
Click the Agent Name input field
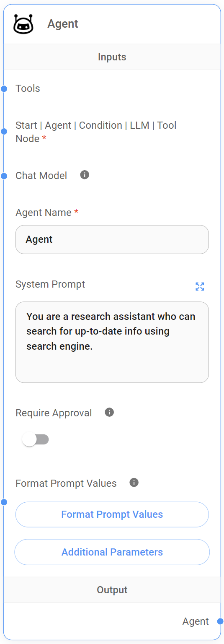point(112,239)
